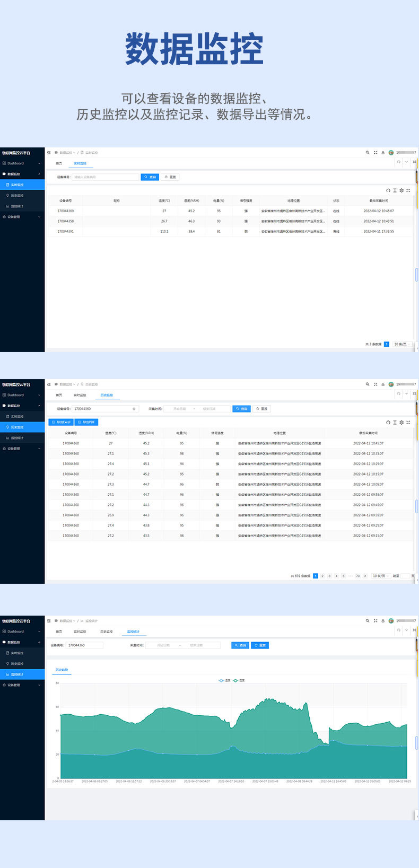Click table refresh icon above history monitoring table
This screenshot has width=419, height=868.
(388, 423)
